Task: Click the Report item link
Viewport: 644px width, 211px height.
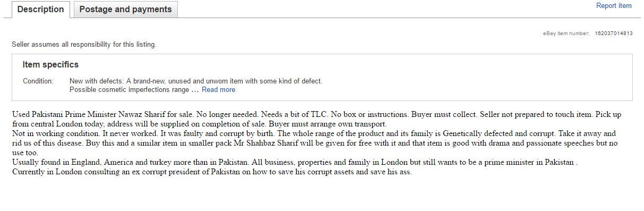Action: click(x=614, y=6)
